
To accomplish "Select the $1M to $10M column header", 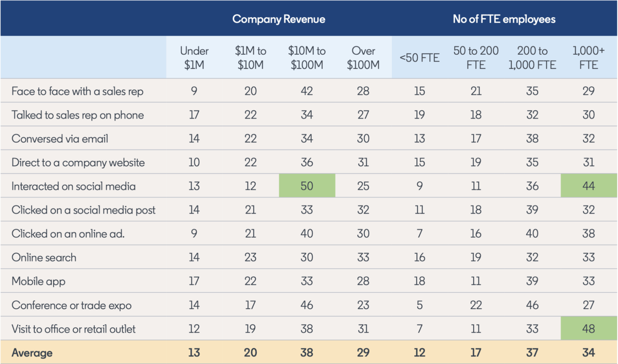I will (250, 58).
